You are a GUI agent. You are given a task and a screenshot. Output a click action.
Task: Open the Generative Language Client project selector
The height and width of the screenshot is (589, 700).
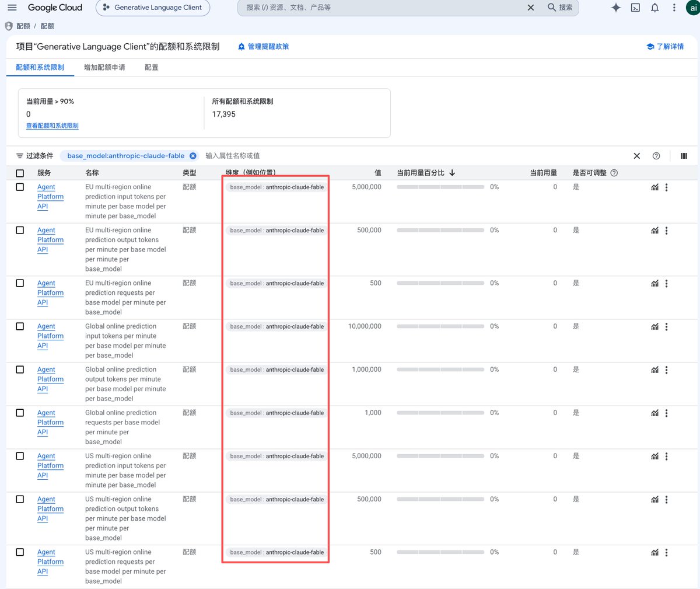pos(153,8)
